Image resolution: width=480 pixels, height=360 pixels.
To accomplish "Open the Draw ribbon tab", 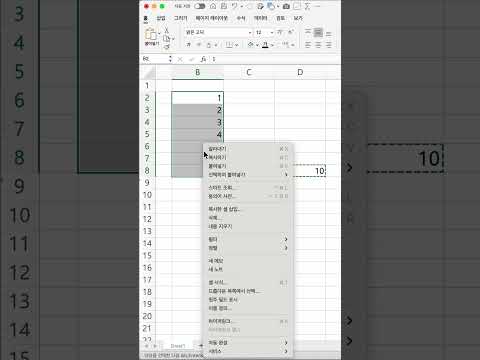I will coord(181,18).
